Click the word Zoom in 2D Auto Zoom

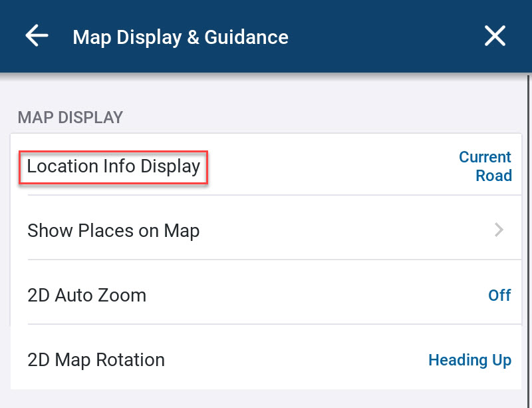click(124, 295)
